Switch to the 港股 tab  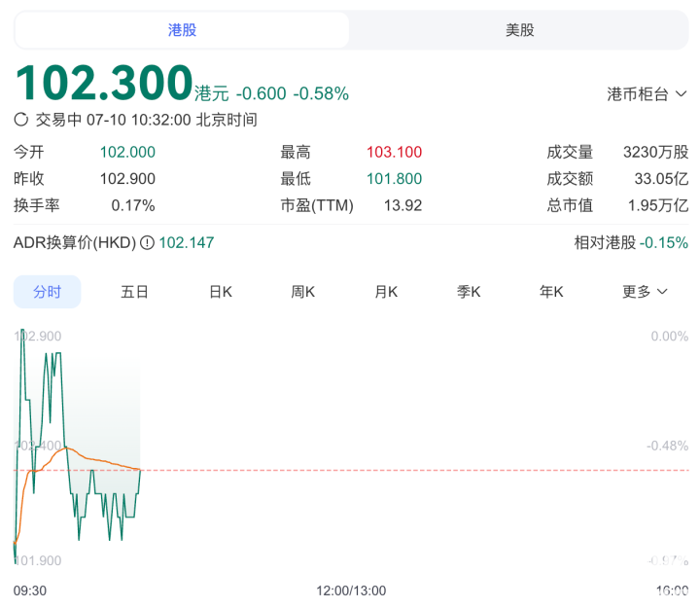(182, 30)
